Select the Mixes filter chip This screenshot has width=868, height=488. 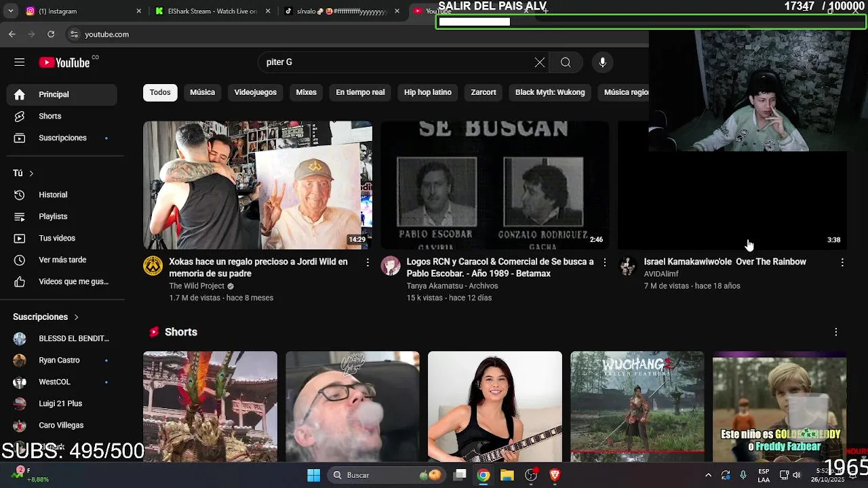(x=306, y=92)
